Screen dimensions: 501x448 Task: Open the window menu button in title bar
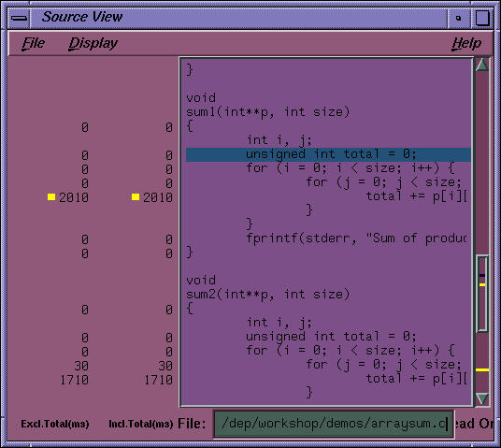(20, 18)
